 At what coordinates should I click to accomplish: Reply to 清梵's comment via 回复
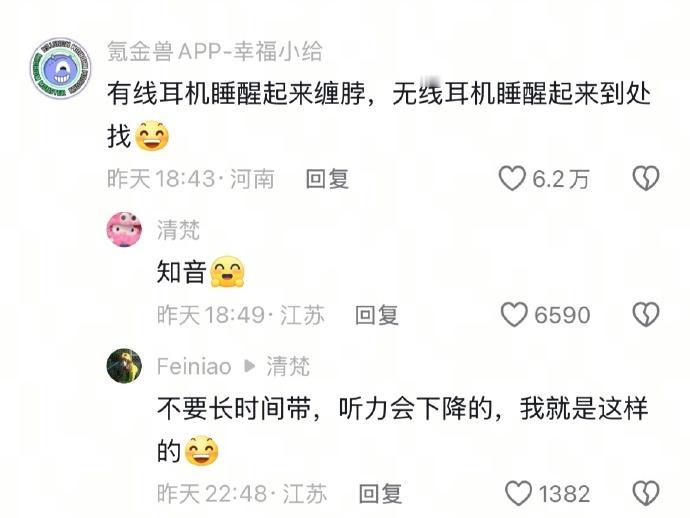click(377, 315)
